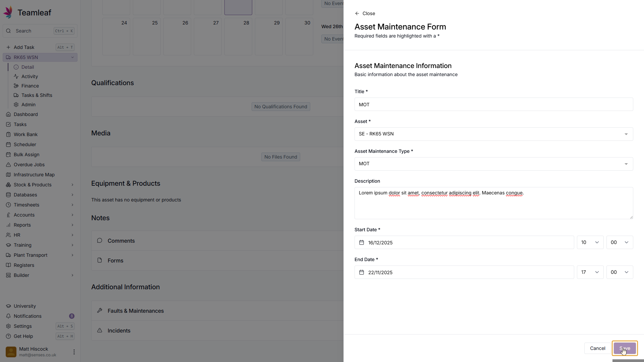Click the Infrastructure Map icon
The height and width of the screenshot is (362, 644).
click(x=8, y=175)
